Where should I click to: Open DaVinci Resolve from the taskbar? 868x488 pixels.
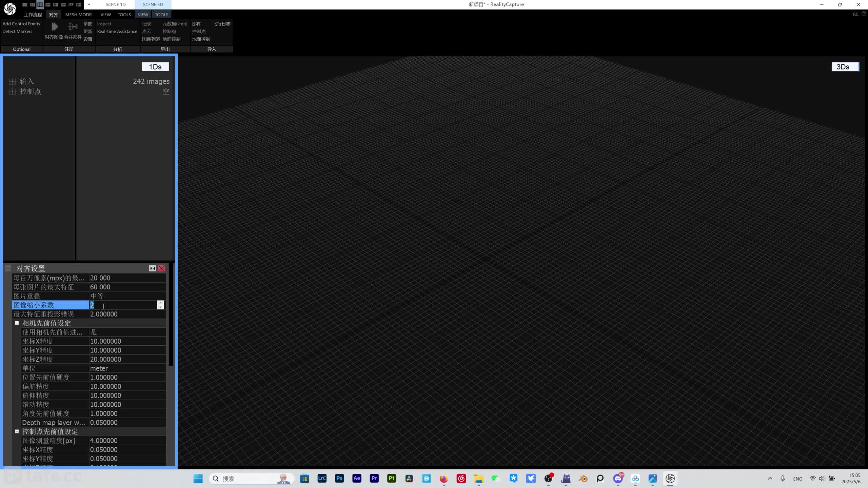tap(409, 479)
